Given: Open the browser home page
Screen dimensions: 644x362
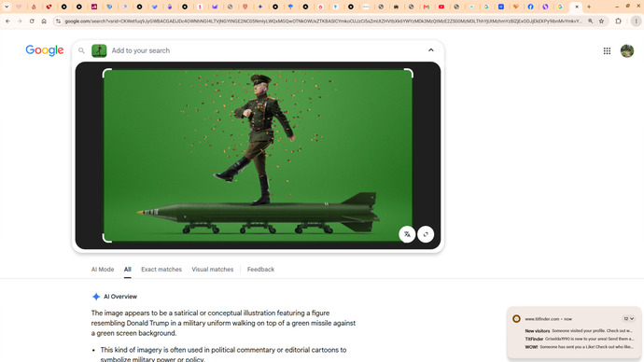Looking at the screenshot, I should pos(44,21).
